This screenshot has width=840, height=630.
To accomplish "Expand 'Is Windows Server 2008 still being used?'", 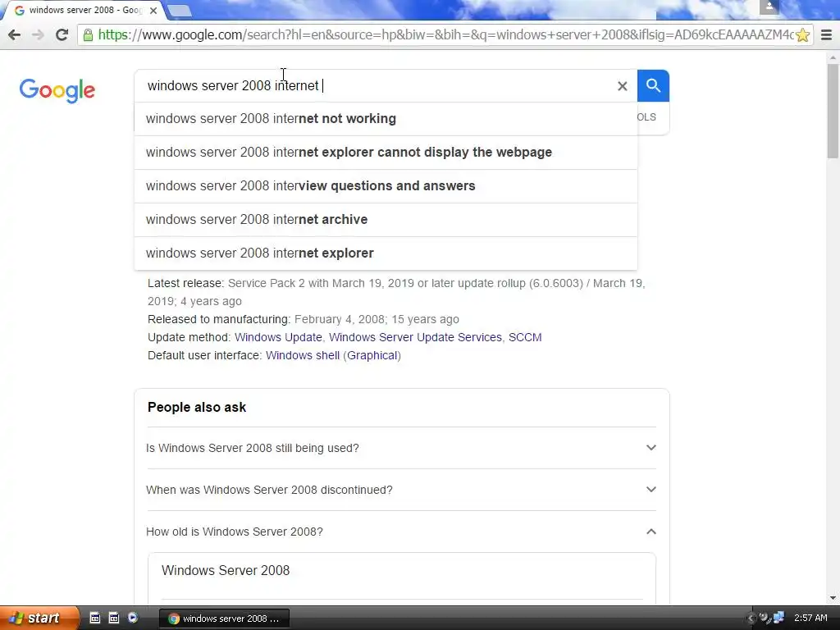I will pyautogui.click(x=401, y=448).
